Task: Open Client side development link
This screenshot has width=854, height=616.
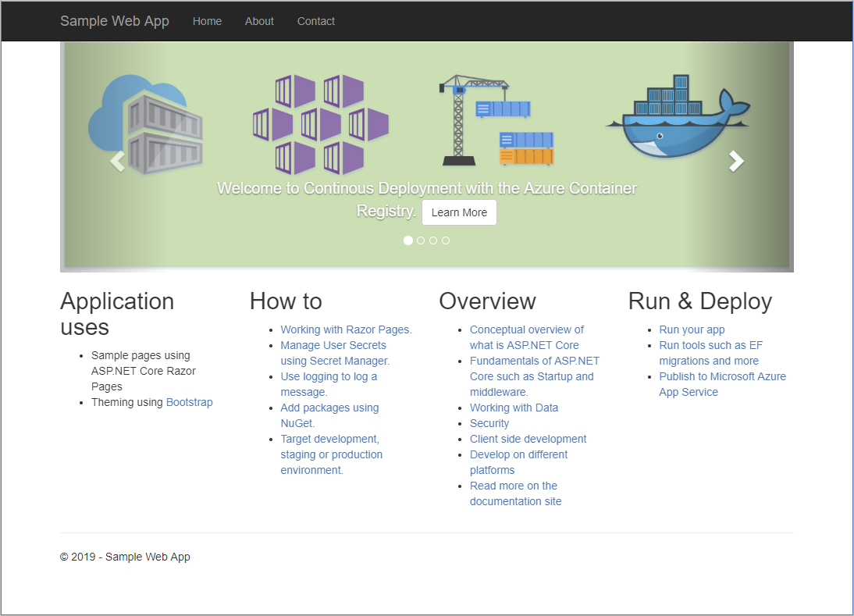Action: (x=528, y=439)
